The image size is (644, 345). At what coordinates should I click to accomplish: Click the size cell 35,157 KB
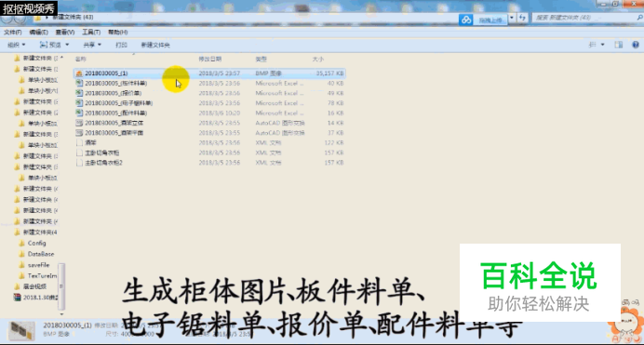click(329, 73)
